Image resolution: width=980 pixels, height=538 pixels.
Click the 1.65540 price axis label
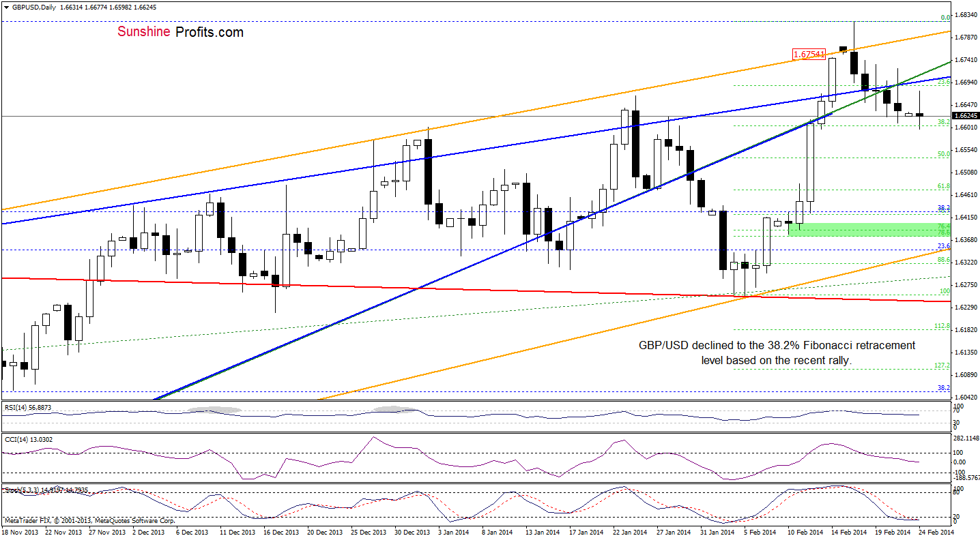(966, 149)
